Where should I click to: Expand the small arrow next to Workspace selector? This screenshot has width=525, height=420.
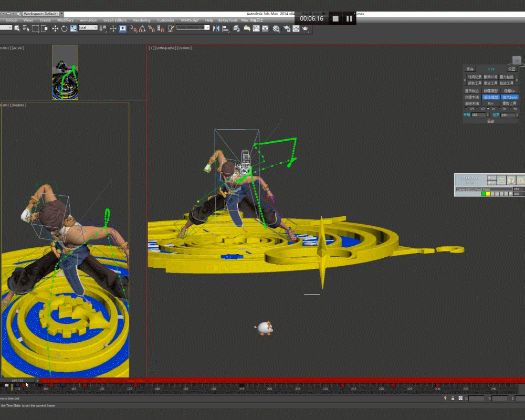(x=61, y=14)
